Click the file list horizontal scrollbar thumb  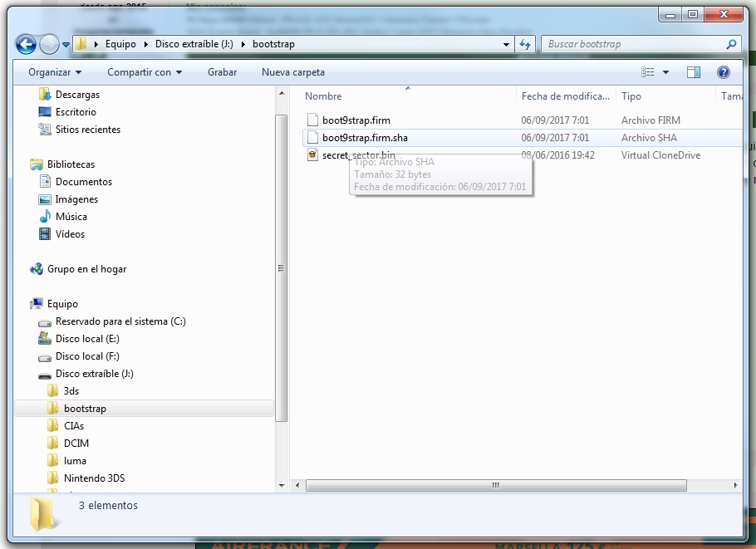tap(496, 485)
